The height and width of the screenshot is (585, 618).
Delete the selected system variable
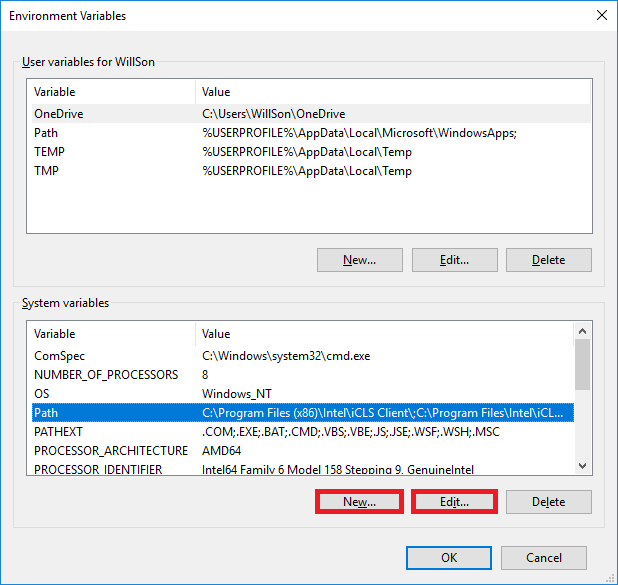pyautogui.click(x=549, y=501)
